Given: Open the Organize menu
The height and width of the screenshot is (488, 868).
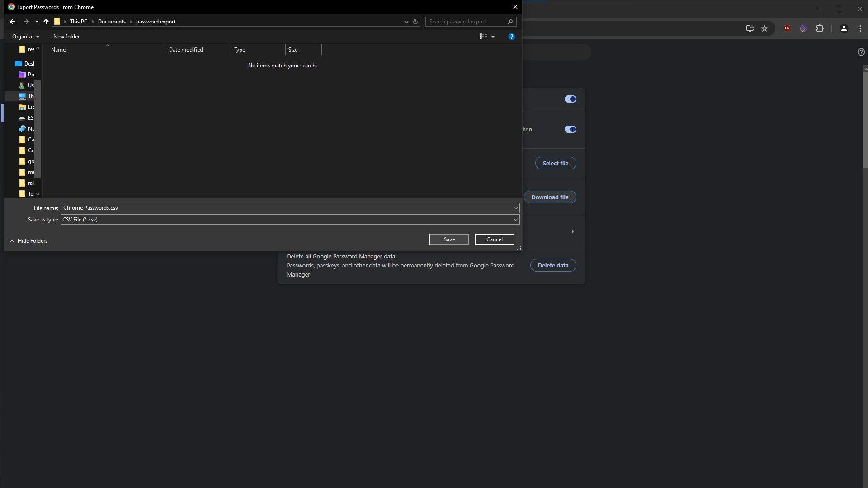Looking at the screenshot, I should tap(26, 37).
